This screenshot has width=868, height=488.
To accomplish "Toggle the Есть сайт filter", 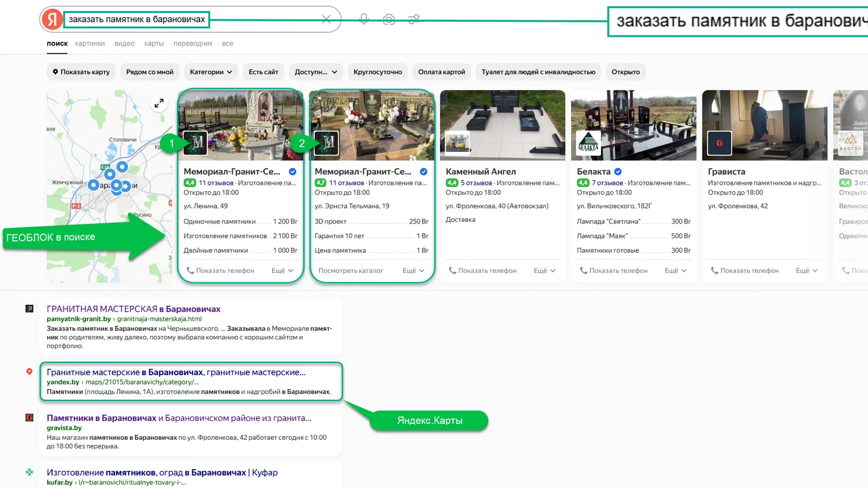I will click(263, 72).
